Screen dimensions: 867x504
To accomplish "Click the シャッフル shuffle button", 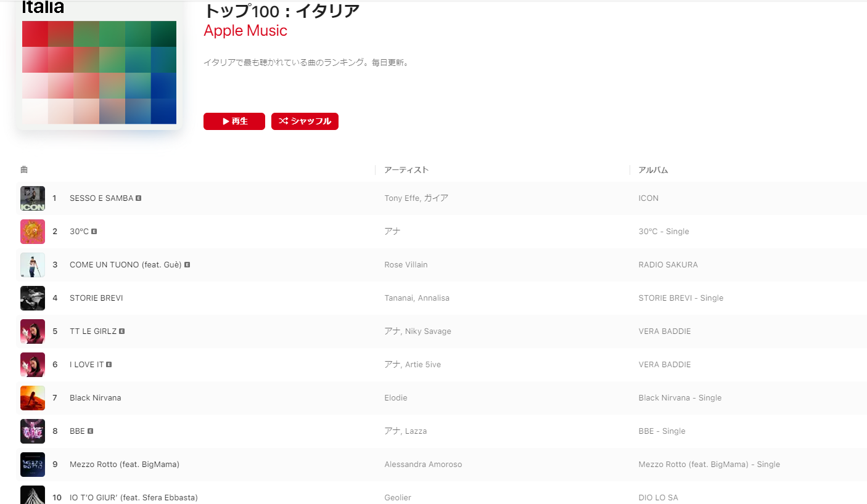I will coord(305,121).
